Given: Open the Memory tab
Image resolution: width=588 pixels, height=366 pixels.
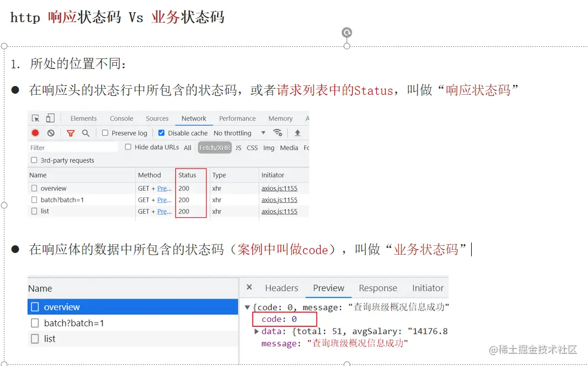Looking at the screenshot, I should [280, 119].
